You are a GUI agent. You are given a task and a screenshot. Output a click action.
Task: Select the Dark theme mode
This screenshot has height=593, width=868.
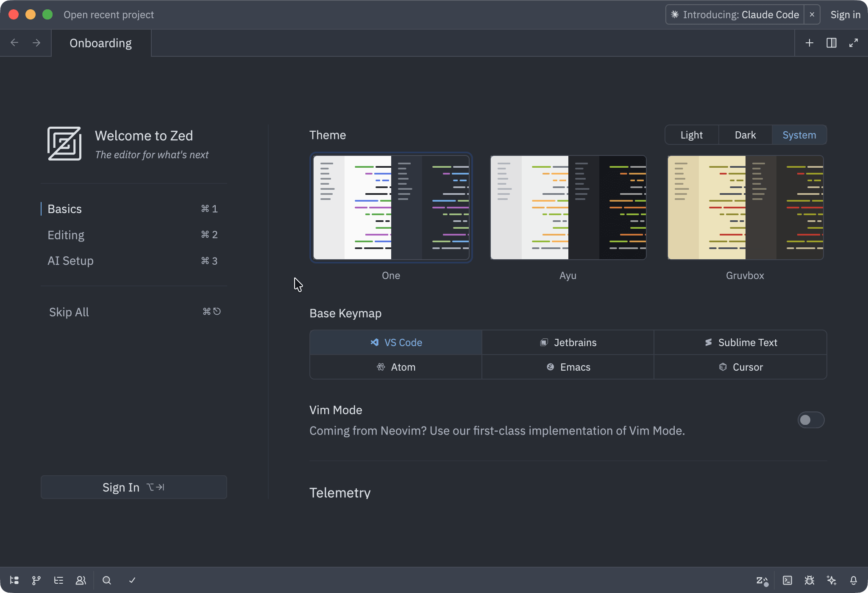click(x=745, y=135)
